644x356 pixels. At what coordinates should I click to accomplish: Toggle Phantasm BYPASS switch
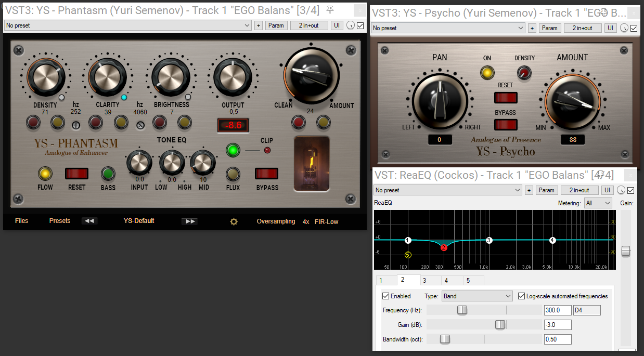click(x=267, y=174)
